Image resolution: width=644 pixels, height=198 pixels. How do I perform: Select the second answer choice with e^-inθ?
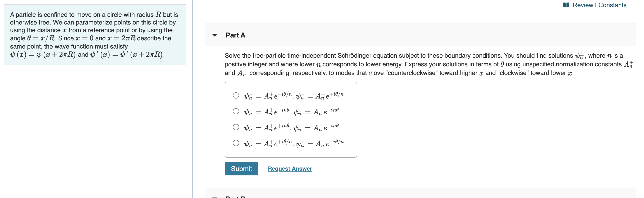point(236,111)
